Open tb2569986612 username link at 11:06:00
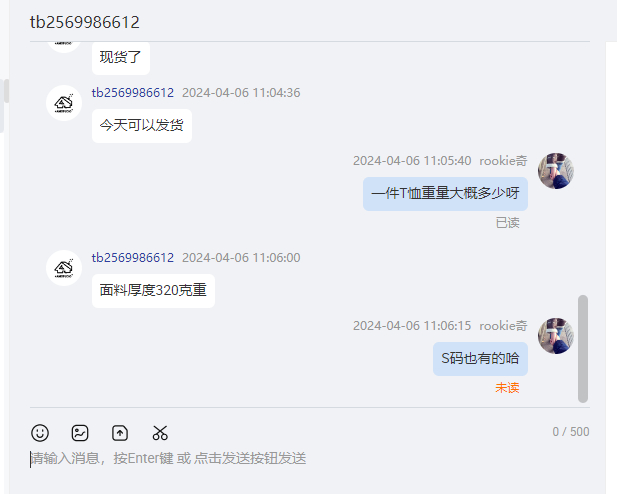 pyautogui.click(x=133, y=258)
